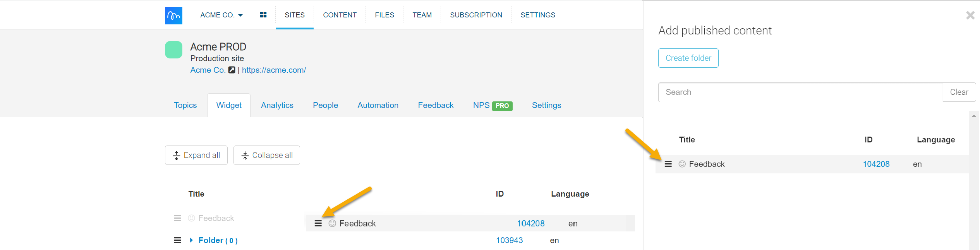Click the external link icon beside Acme Co.
The width and height of the screenshot is (980, 250).
point(232,70)
